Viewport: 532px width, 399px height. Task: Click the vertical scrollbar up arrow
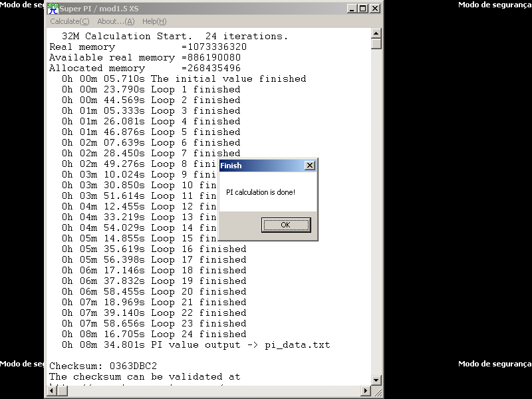point(376,33)
